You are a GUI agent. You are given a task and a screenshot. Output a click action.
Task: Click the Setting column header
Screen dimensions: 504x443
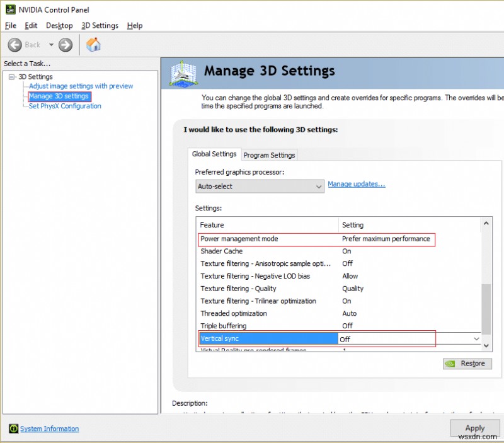(x=409, y=225)
